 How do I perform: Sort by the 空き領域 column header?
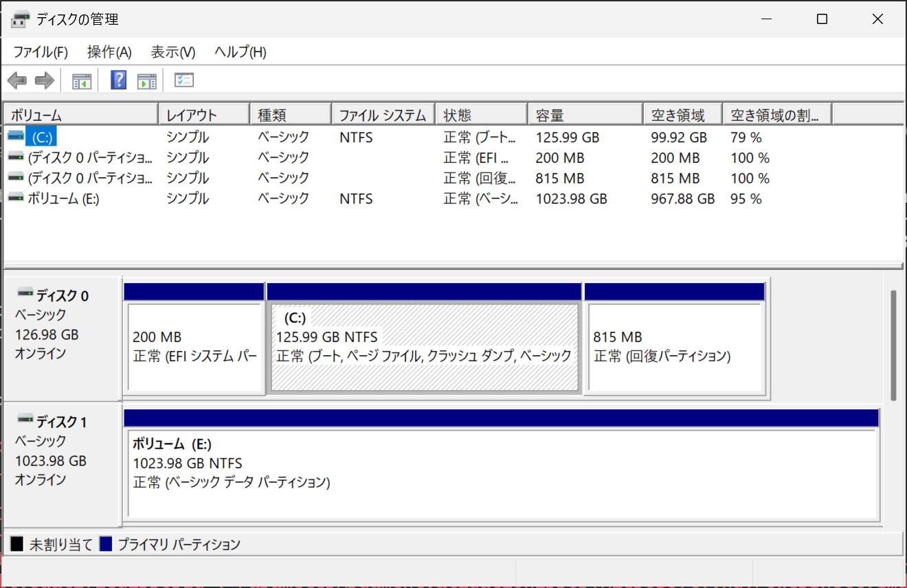coord(684,115)
